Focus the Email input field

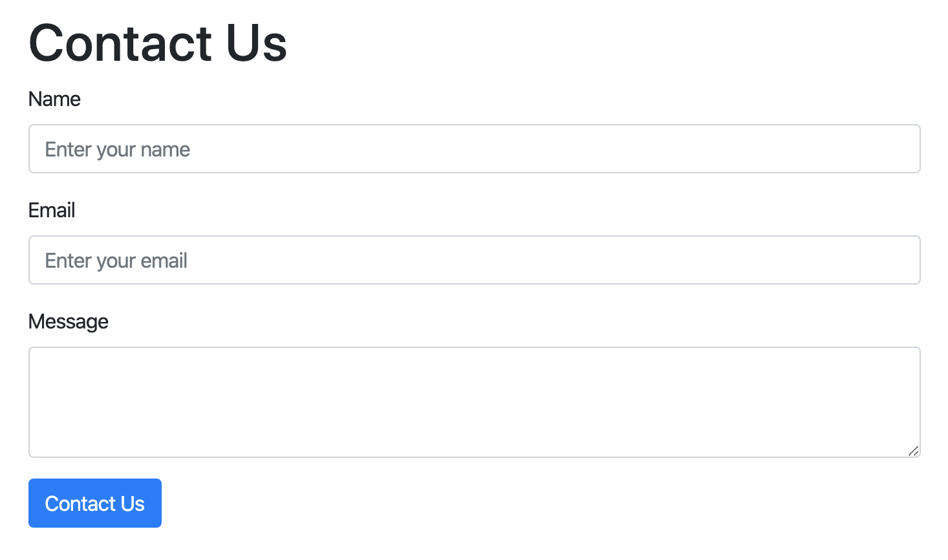pyautogui.click(x=474, y=260)
